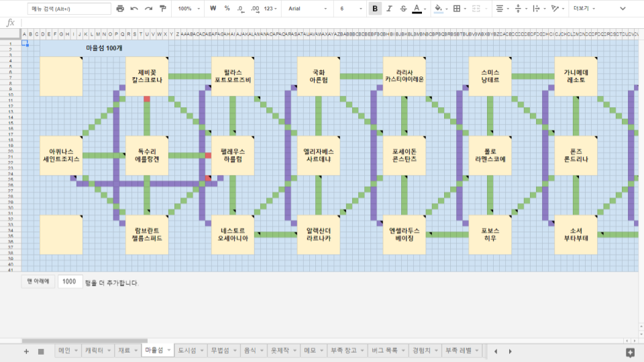Click the print icon in toolbar

pyautogui.click(x=120, y=9)
